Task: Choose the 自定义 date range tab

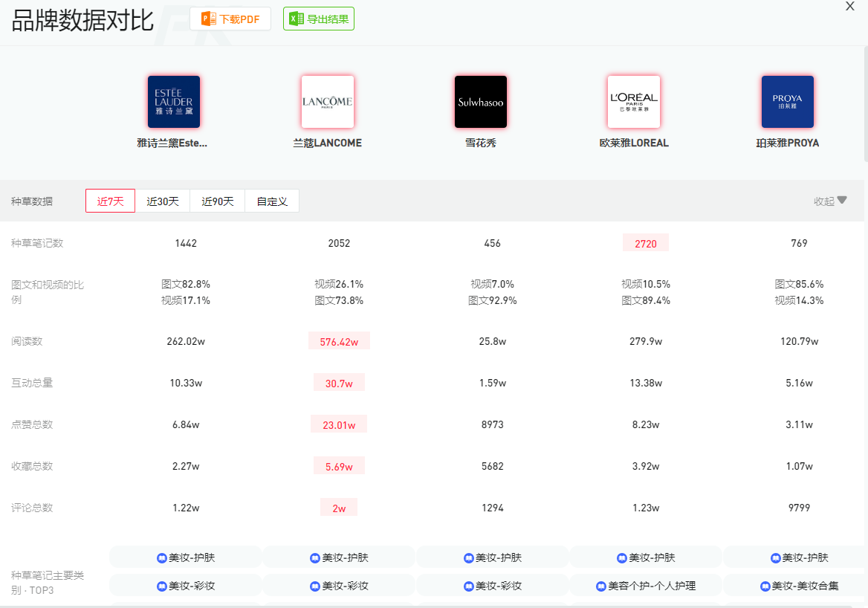Action: [272, 201]
